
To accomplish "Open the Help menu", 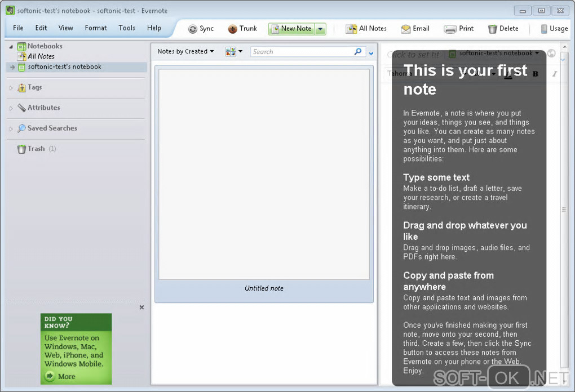I will 154,28.
